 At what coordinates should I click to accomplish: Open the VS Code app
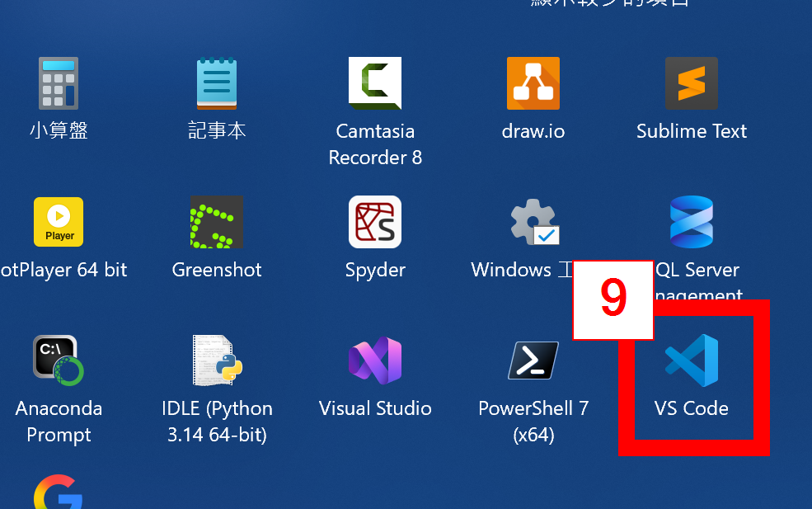tap(692, 361)
